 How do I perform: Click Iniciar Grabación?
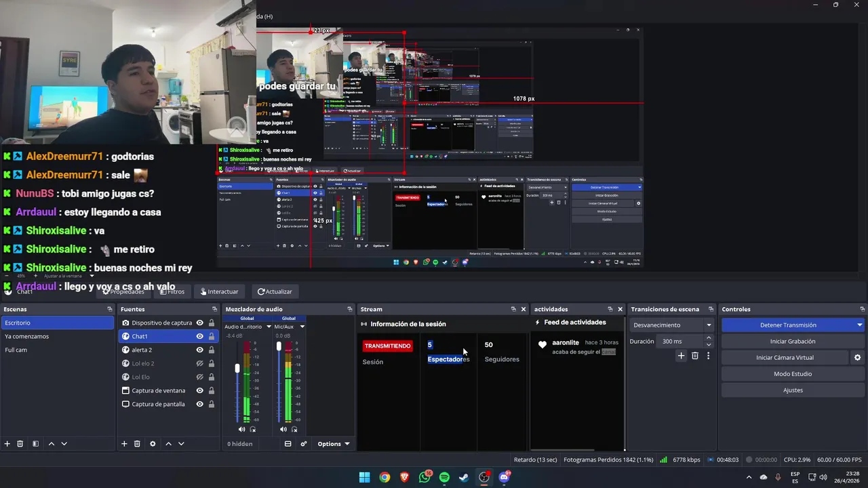pos(793,342)
